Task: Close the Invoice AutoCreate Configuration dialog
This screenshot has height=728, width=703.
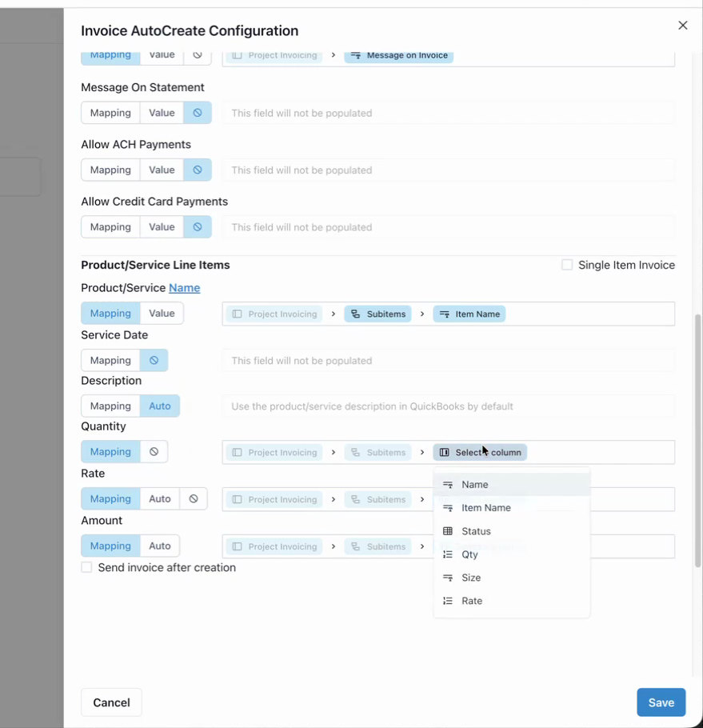Action: coord(682,26)
